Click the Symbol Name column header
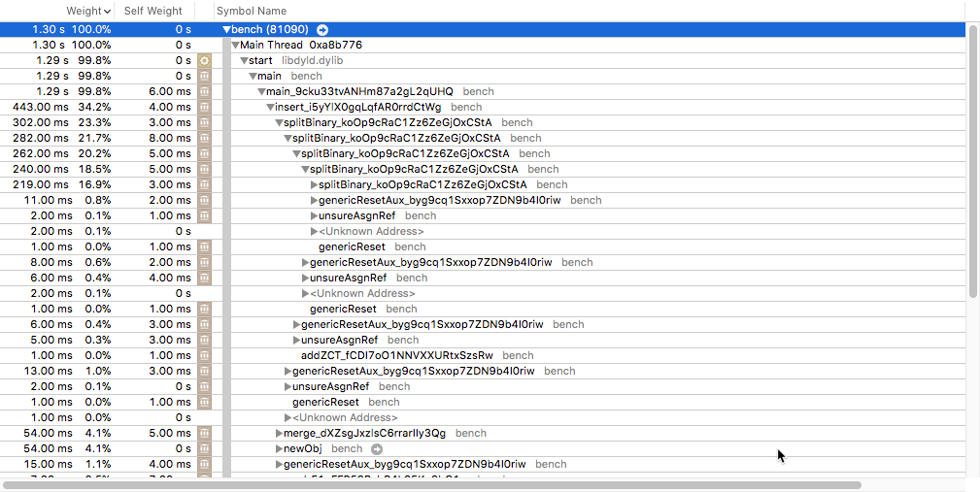 pyautogui.click(x=252, y=11)
